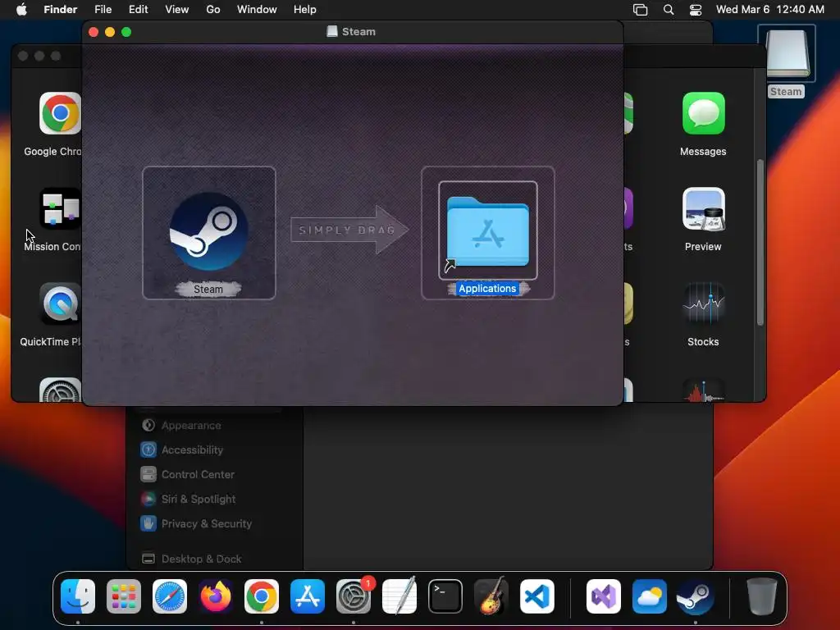Launch Visual Studio from the Dock

pyautogui.click(x=604, y=596)
